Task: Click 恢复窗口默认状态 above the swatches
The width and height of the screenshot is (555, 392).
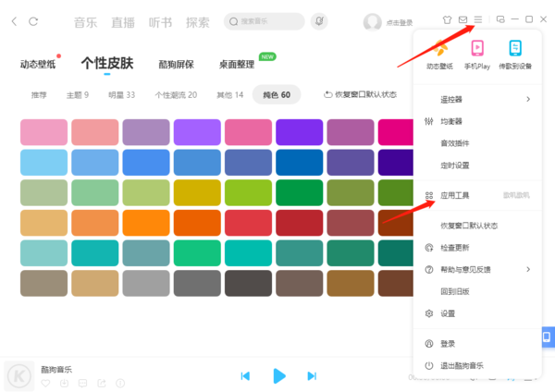Action: pyautogui.click(x=360, y=94)
